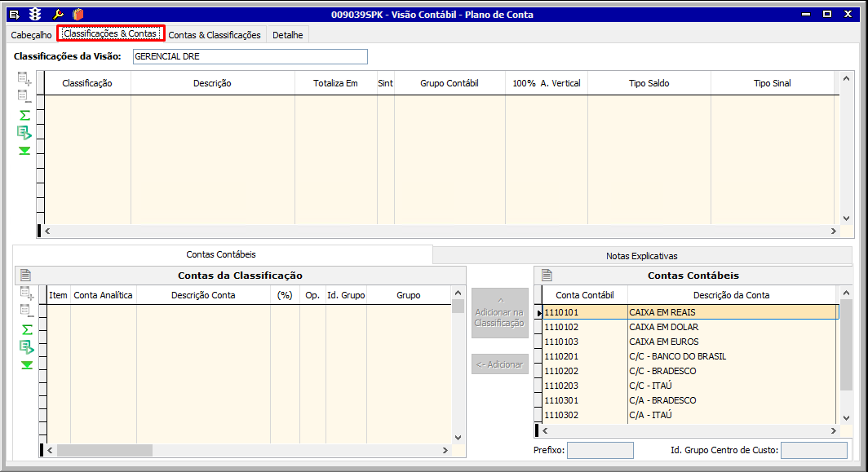Open the Contas & Classificações tab
This screenshot has width=868, height=472.
(215, 35)
